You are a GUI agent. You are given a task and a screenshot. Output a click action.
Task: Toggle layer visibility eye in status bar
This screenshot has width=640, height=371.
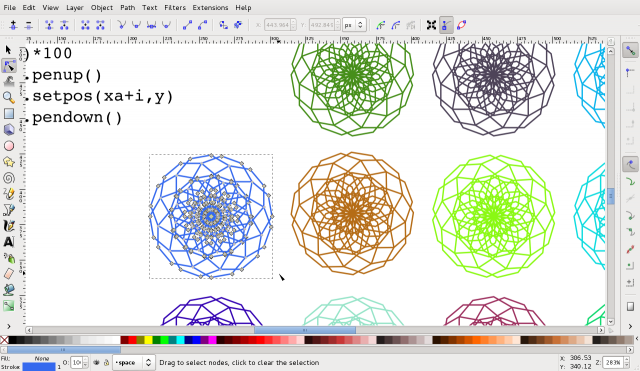(x=96, y=362)
